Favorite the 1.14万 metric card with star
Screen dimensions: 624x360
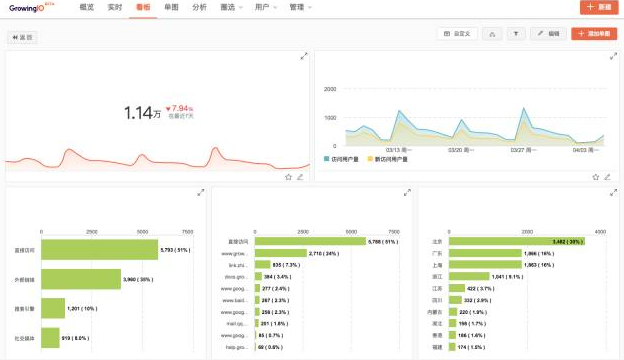pyautogui.click(x=289, y=177)
